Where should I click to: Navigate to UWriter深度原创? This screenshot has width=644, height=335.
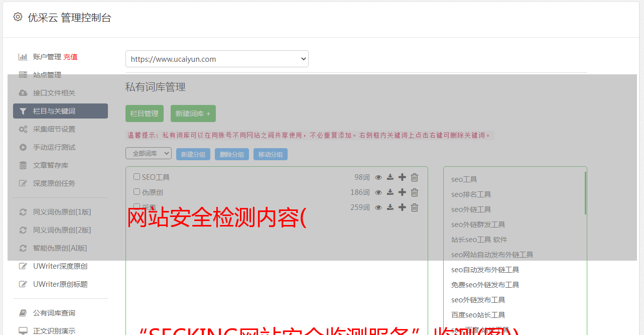point(60,266)
